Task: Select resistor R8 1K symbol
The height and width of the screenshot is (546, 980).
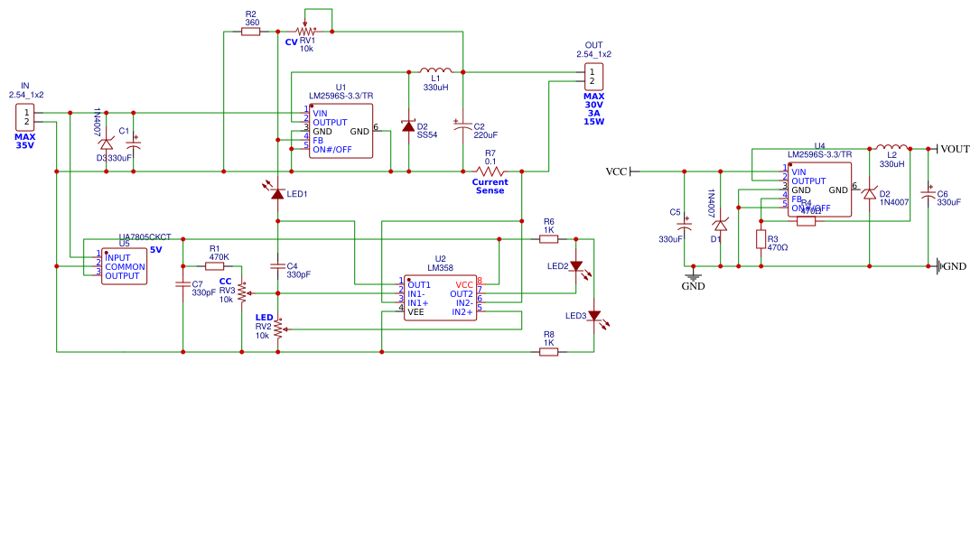Action: coord(549,352)
